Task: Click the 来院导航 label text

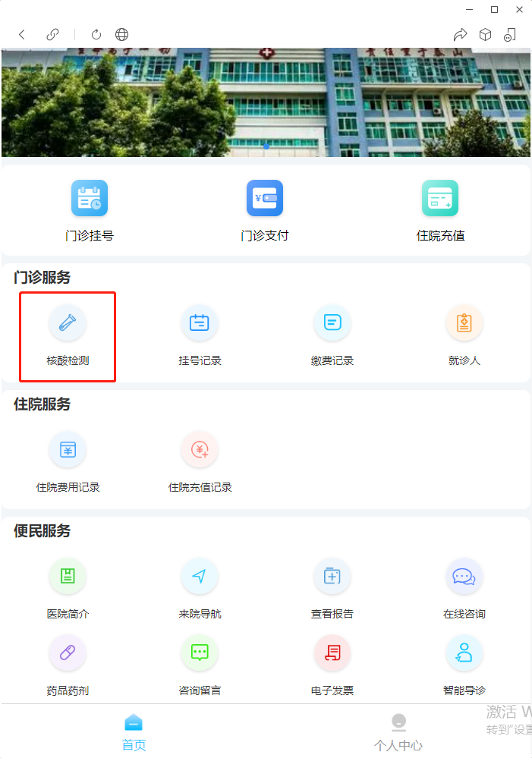Action: [x=200, y=614]
